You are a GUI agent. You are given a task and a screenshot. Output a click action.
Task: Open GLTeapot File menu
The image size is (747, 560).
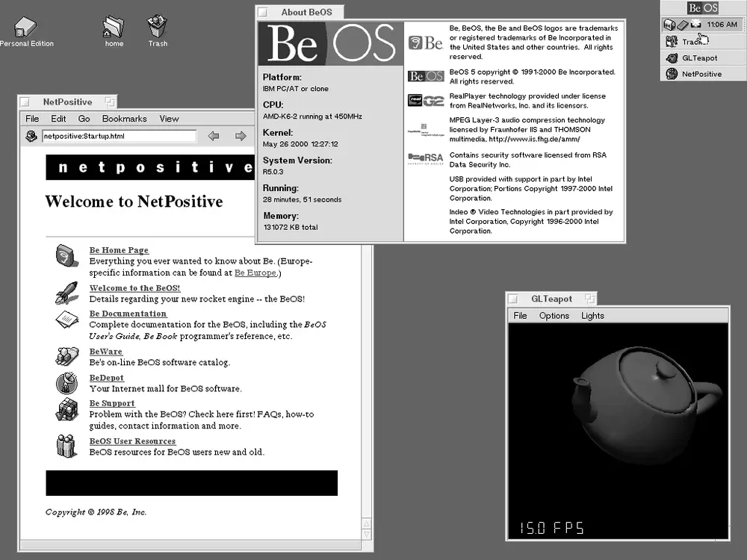point(520,316)
